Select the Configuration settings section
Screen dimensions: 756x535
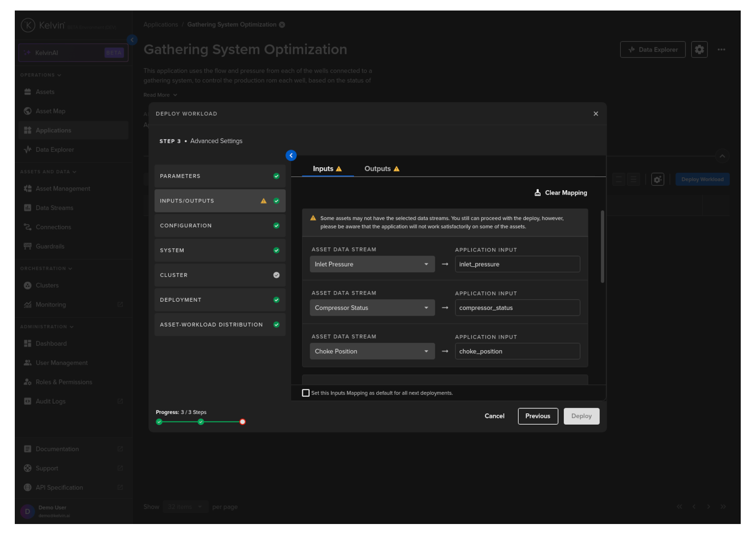pyautogui.click(x=220, y=225)
